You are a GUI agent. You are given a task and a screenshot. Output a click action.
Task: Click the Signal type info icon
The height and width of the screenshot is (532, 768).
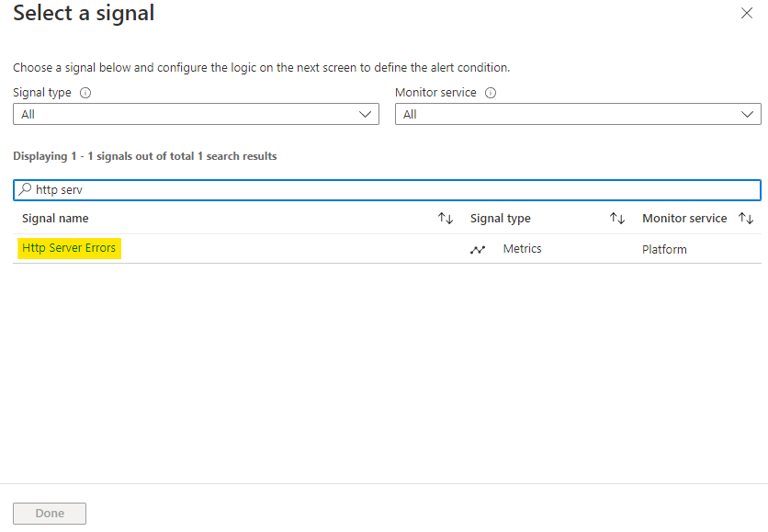tap(85, 93)
